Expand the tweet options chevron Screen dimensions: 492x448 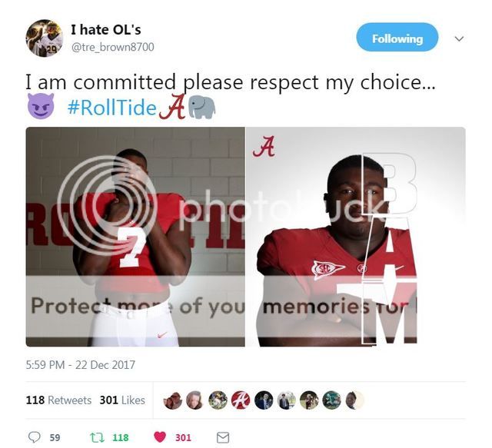click(x=459, y=39)
